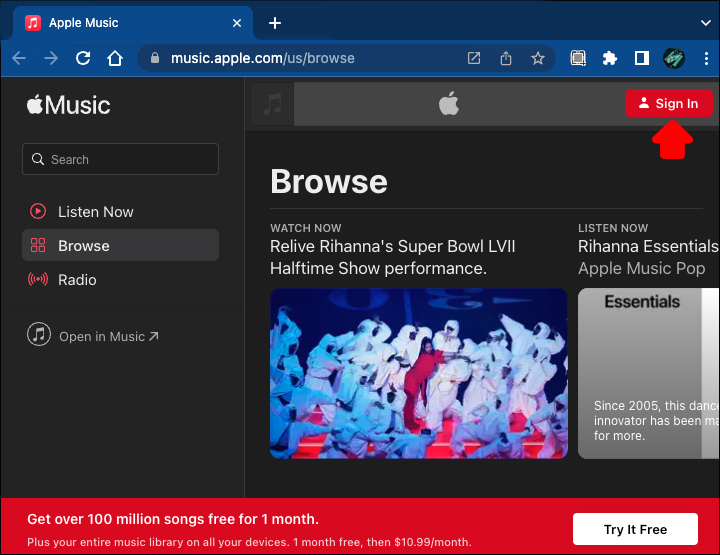
Task: Click the browser Home icon
Action: point(115,58)
